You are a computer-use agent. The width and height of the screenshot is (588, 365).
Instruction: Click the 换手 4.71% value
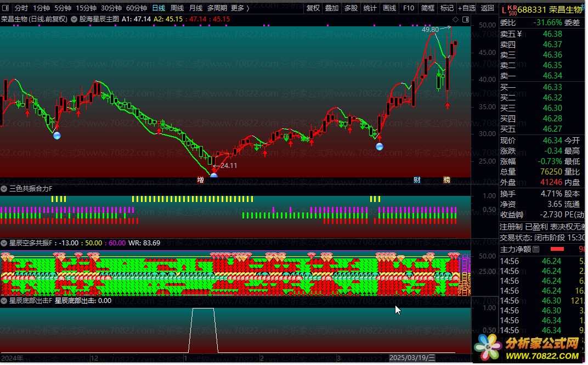tap(551, 194)
